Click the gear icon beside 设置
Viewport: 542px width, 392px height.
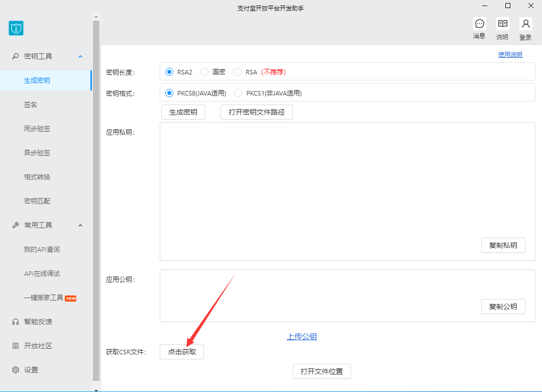[16, 370]
